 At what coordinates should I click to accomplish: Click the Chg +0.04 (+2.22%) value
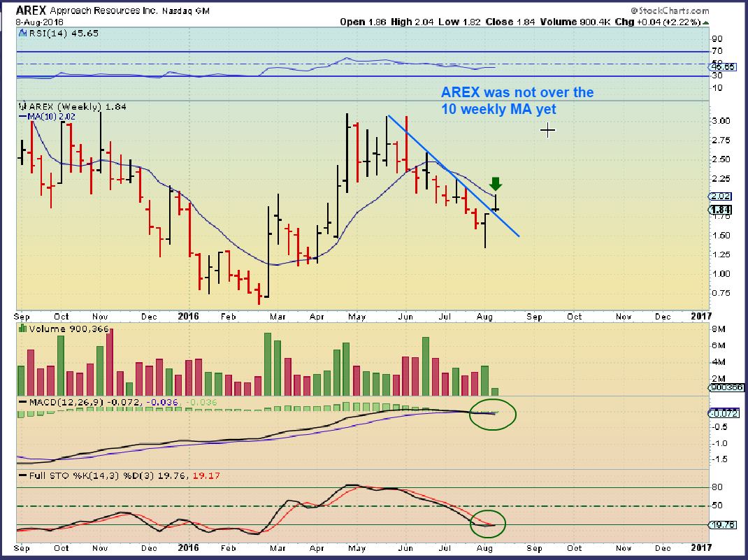[x=658, y=22]
